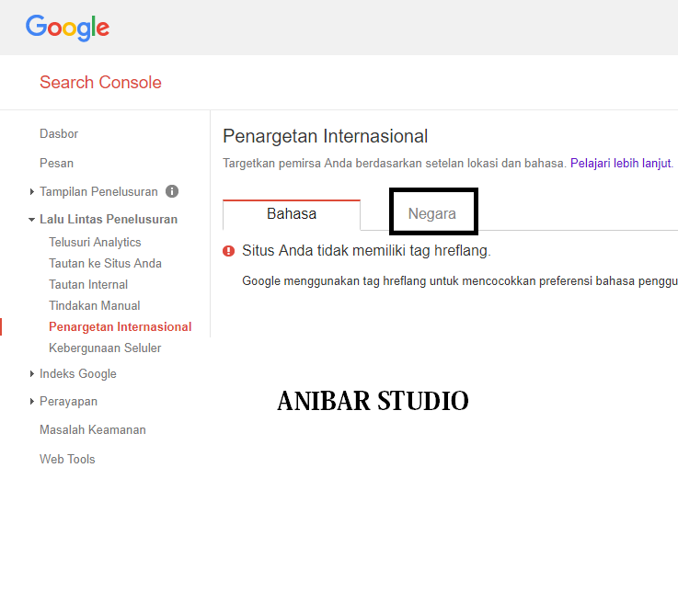The height and width of the screenshot is (616, 678).
Task: Click the red hreflang error icon
Action: [x=229, y=251]
